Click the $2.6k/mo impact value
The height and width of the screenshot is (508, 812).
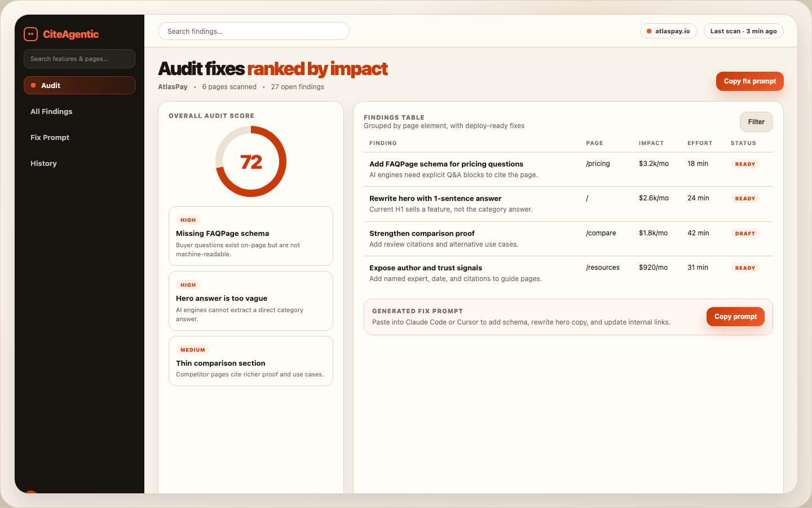coord(654,198)
